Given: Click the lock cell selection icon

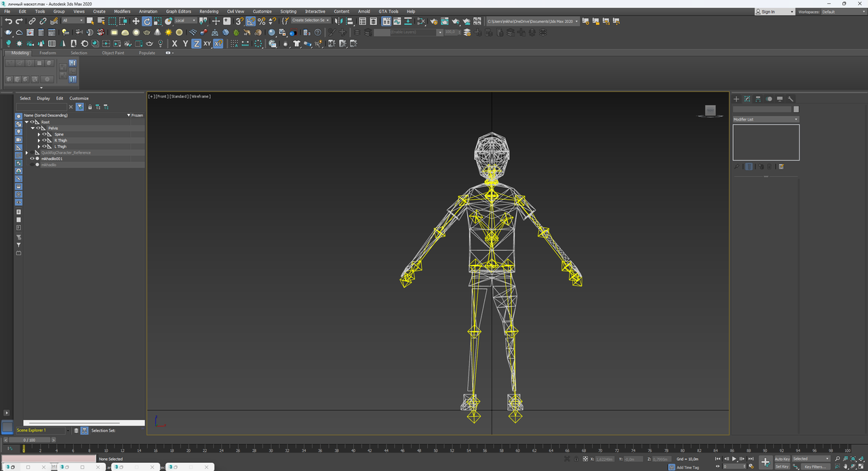Looking at the screenshot, I should pyautogui.click(x=90, y=107).
